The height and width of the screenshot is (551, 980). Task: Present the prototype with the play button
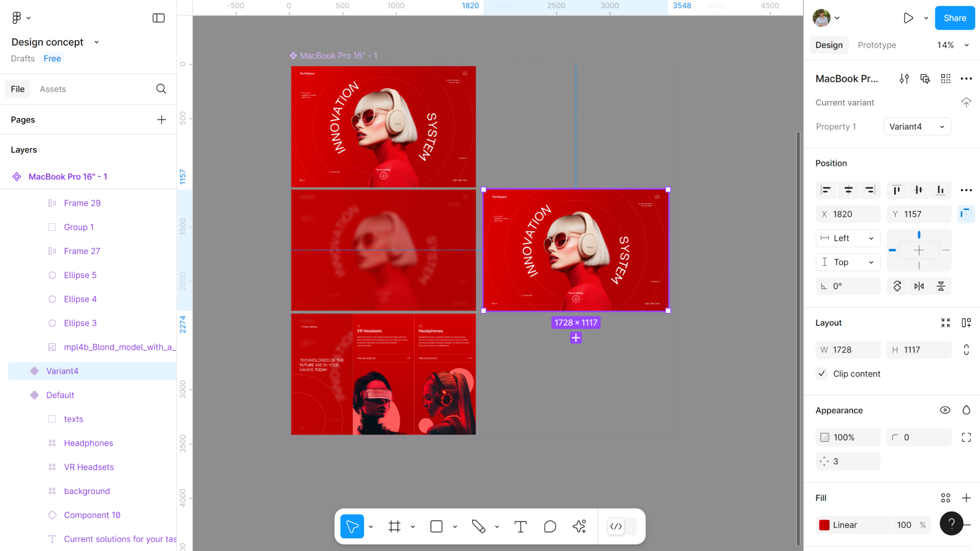(908, 18)
